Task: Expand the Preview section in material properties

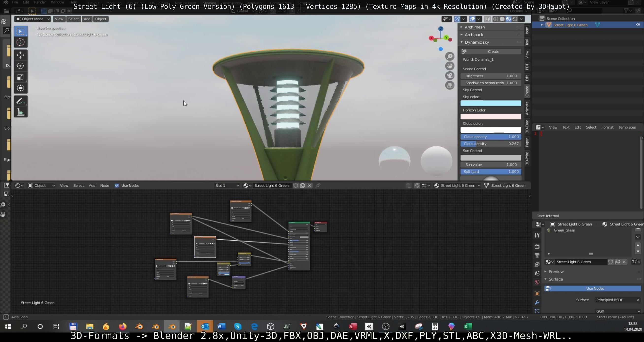Action: click(x=556, y=271)
